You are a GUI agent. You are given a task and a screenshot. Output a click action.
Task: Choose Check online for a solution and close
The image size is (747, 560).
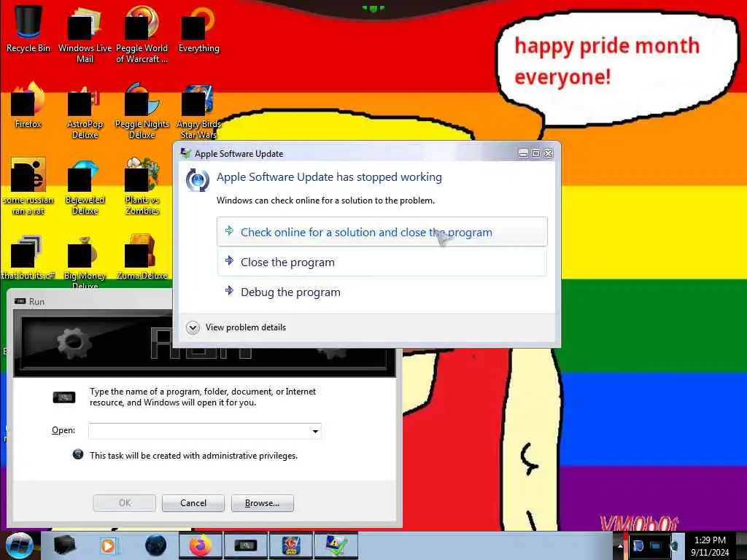[382, 232]
